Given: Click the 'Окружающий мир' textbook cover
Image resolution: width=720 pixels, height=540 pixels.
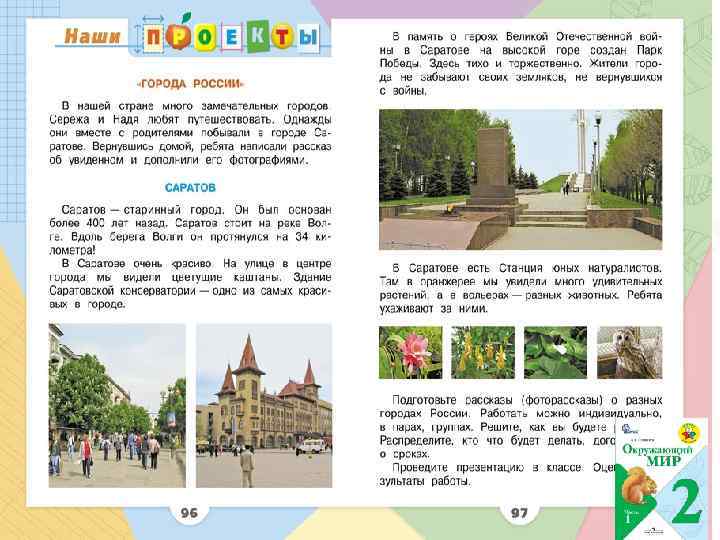Looking at the screenshot, I should point(662,478).
